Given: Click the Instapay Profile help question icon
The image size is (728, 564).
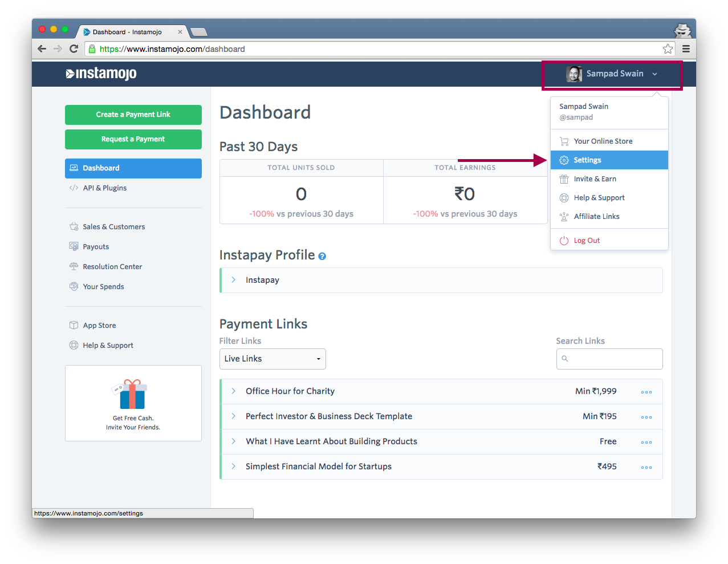Looking at the screenshot, I should 322,257.
